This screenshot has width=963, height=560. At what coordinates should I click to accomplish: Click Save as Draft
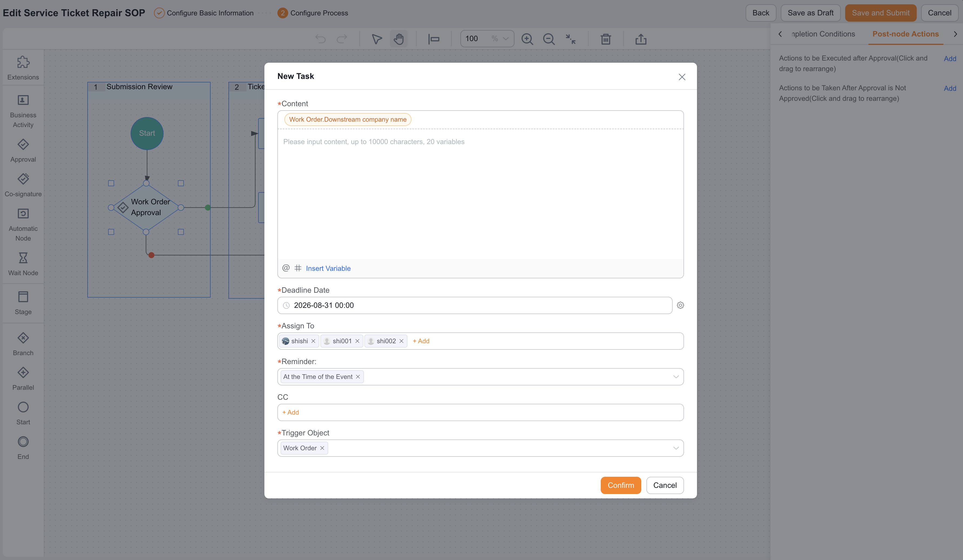pos(811,13)
